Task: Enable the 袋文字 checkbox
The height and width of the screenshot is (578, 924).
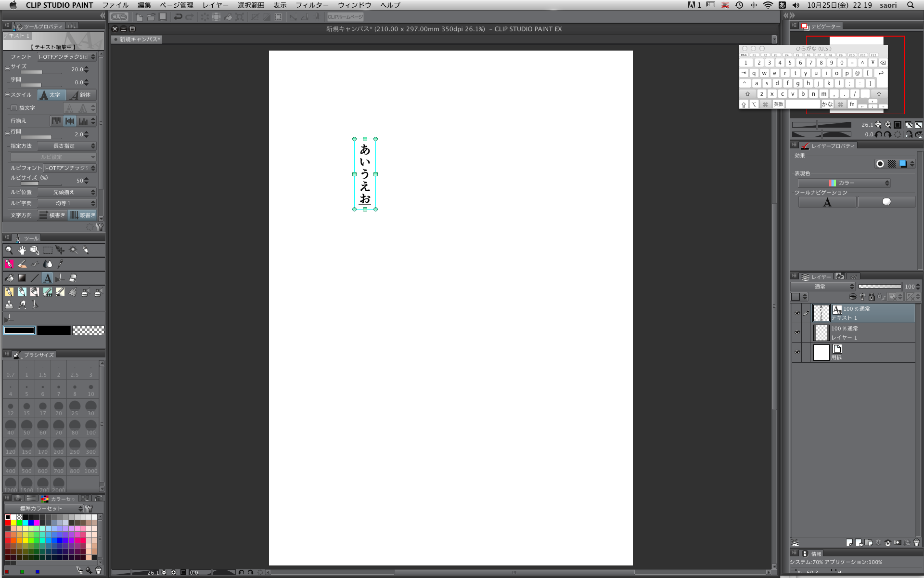Action: click(14, 108)
